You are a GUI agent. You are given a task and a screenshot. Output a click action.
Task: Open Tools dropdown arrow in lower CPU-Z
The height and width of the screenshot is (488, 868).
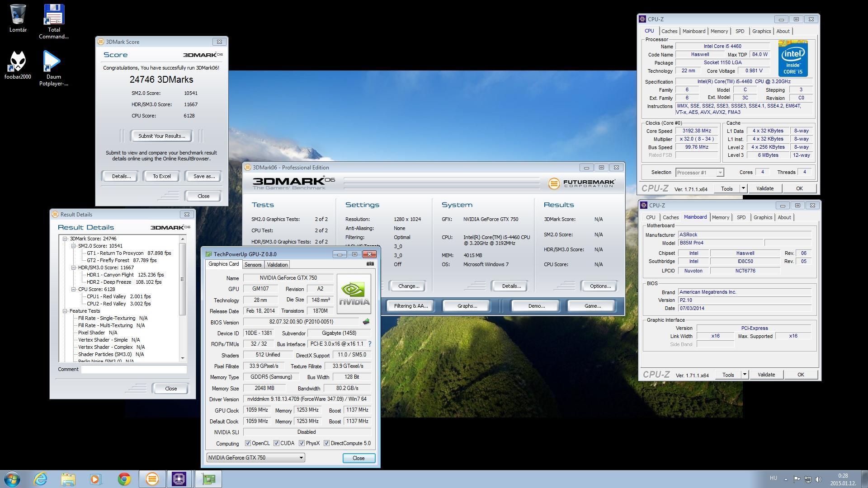pos(744,375)
